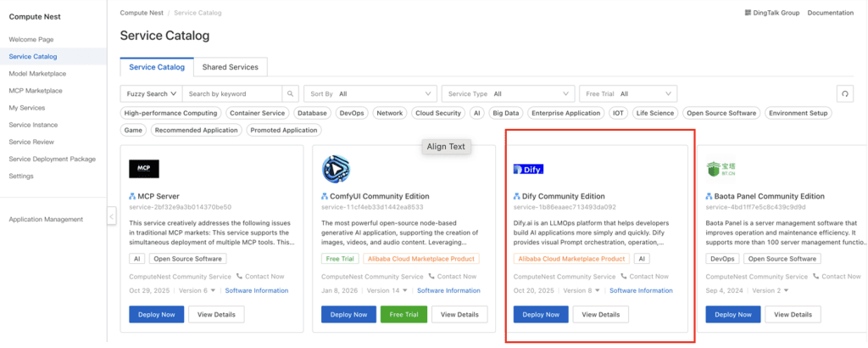Click Compute Nest breadcrumb link
The image size is (868, 348).
[x=142, y=12]
